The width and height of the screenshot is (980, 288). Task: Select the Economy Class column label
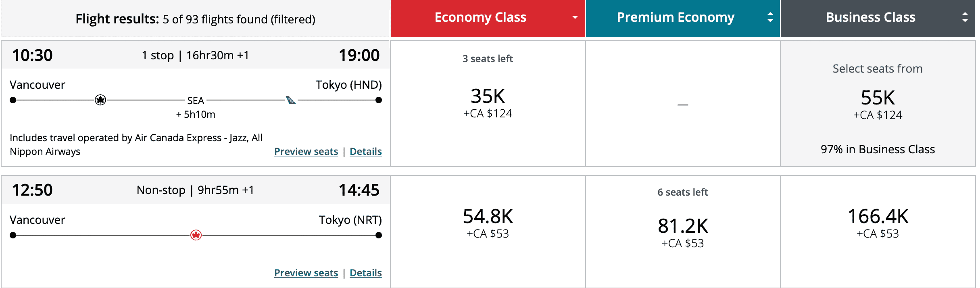[480, 17]
